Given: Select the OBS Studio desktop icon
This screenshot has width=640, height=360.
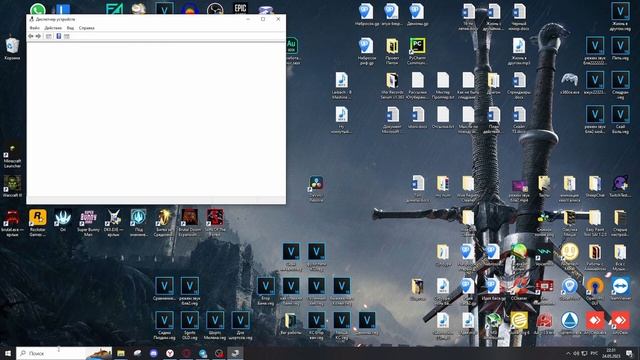Looking at the screenshot, I should pyautogui.click(x=215, y=9).
